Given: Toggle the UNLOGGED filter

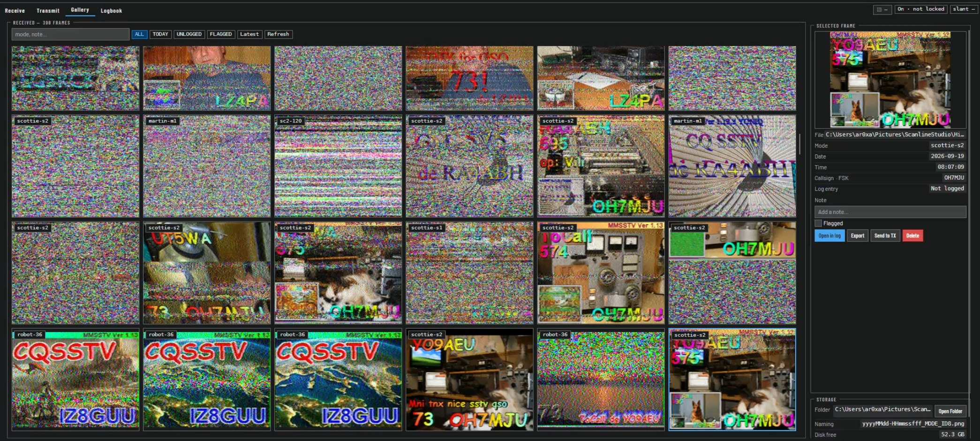Looking at the screenshot, I should click(189, 34).
